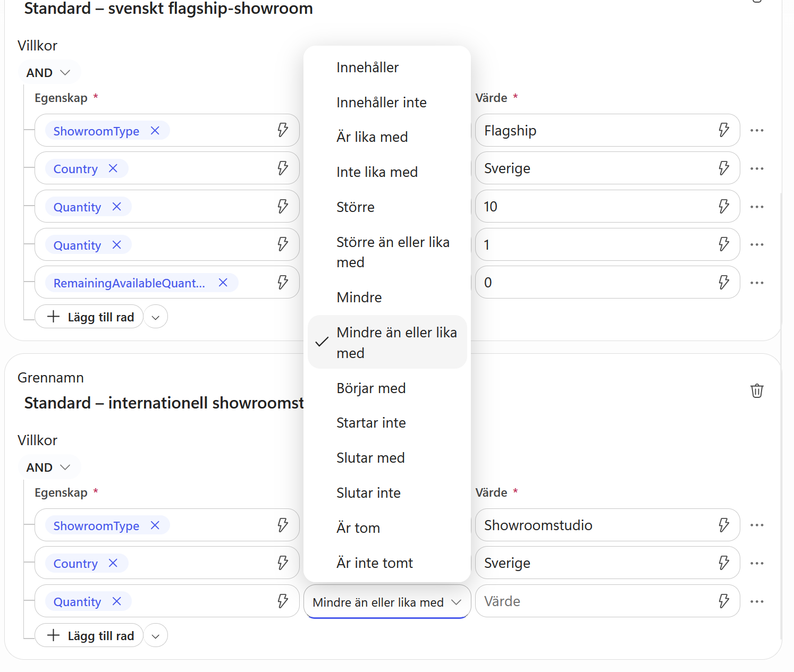Open AND operator dropdown in flagship-showroom branch

point(49,73)
